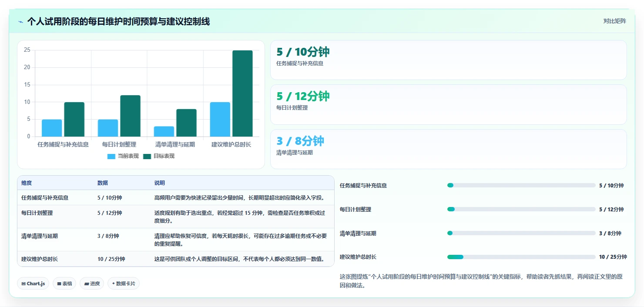Viewport: 644px width, 307px height.
Task: Click the 进度 chip
Action: pyautogui.click(x=92, y=284)
